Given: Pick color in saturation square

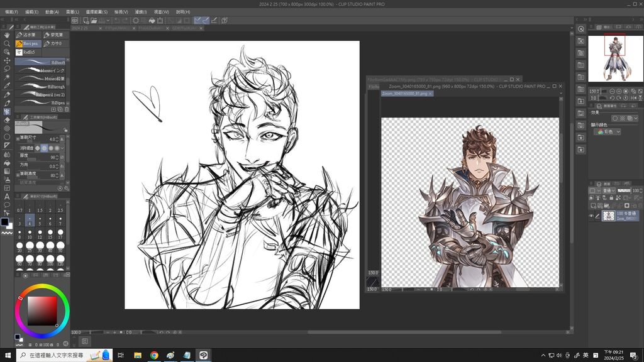Looking at the screenshot, I should (x=42, y=310).
